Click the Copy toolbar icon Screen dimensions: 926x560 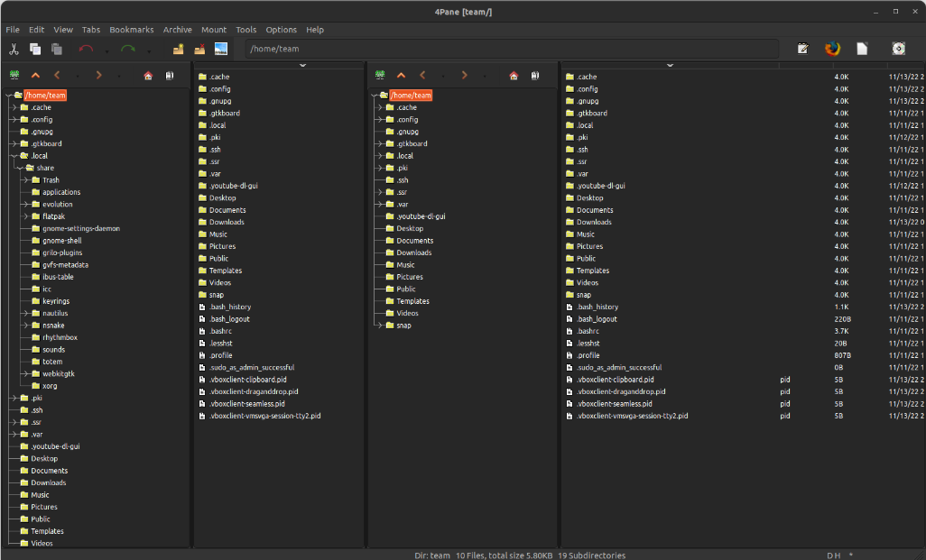[35, 49]
